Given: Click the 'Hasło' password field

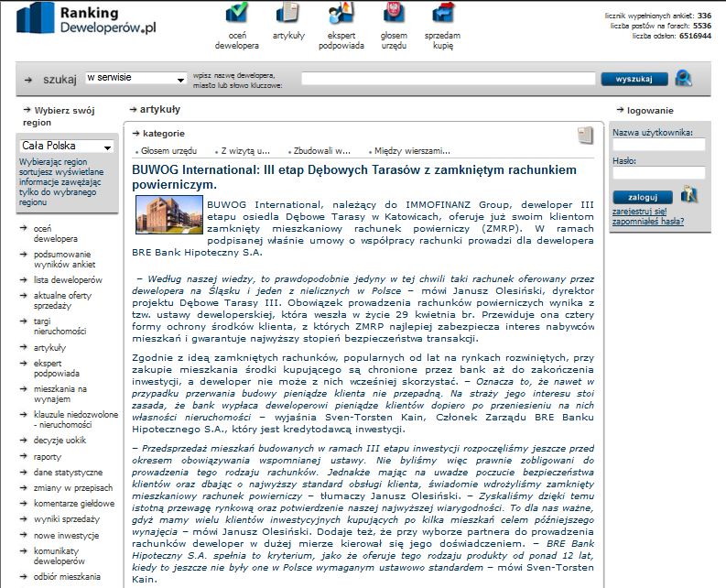Looking at the screenshot, I should click(659, 173).
